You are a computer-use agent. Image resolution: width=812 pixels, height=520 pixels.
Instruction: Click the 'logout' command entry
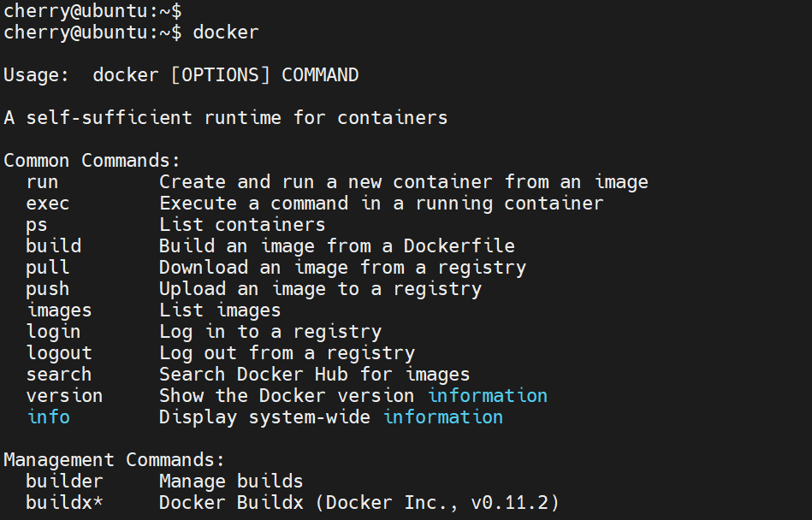click(x=59, y=352)
